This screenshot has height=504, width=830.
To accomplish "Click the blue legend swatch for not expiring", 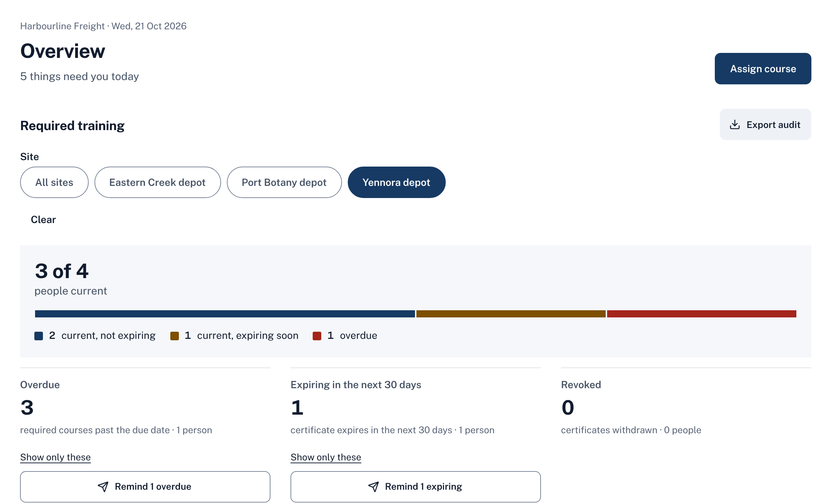I will coord(39,336).
